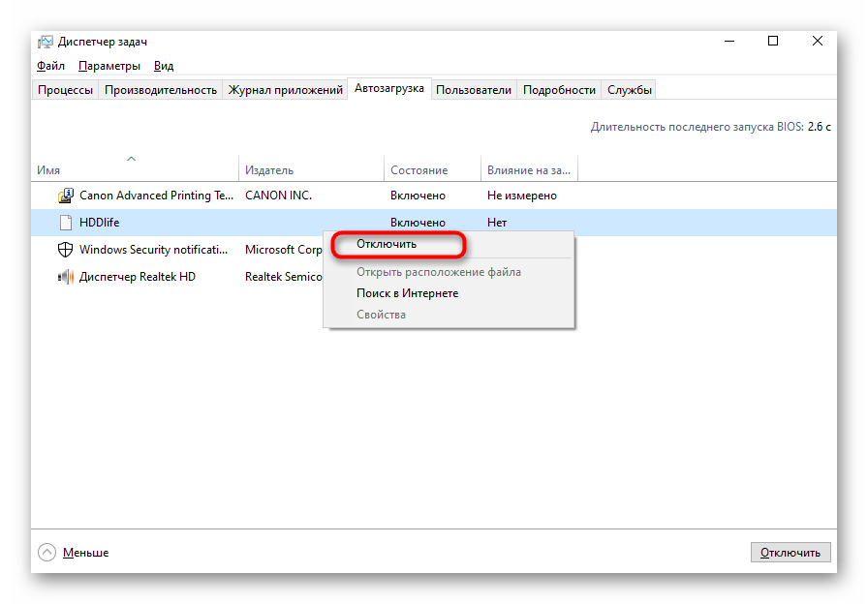Click the Windows Security shield icon
868x604 pixels.
click(x=66, y=250)
